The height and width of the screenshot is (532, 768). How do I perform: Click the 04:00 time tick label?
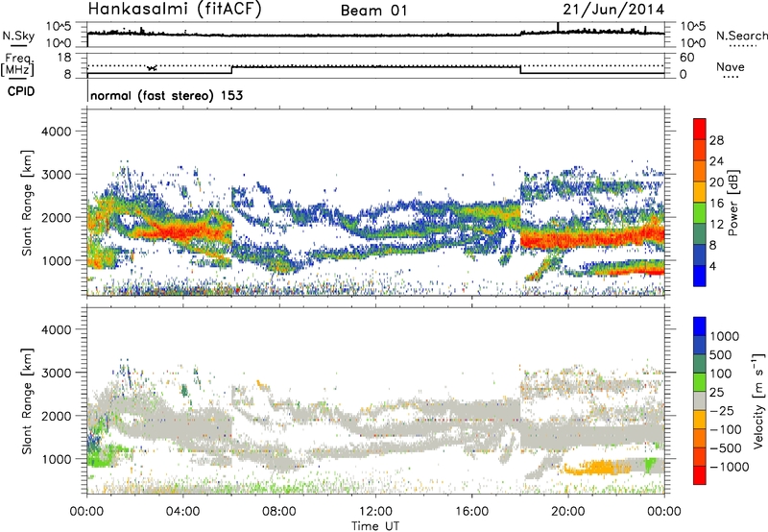(x=182, y=512)
